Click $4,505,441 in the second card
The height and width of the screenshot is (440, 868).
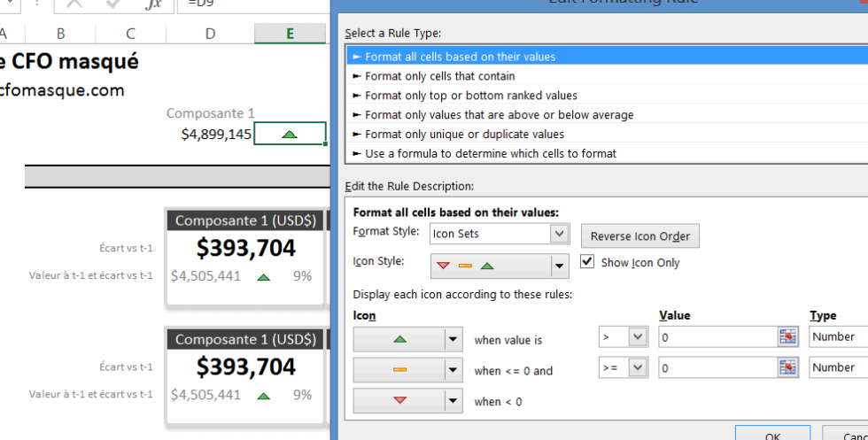click(x=205, y=395)
